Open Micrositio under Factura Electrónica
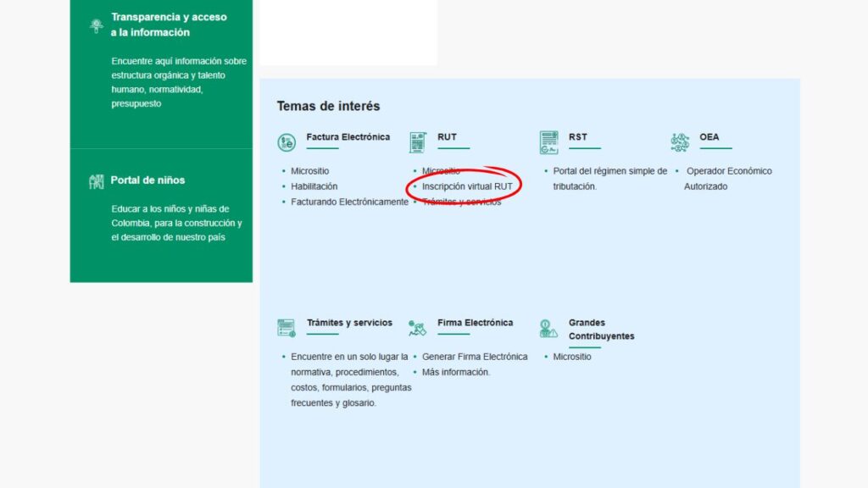Viewport: 868px width, 488px height. 309,171
